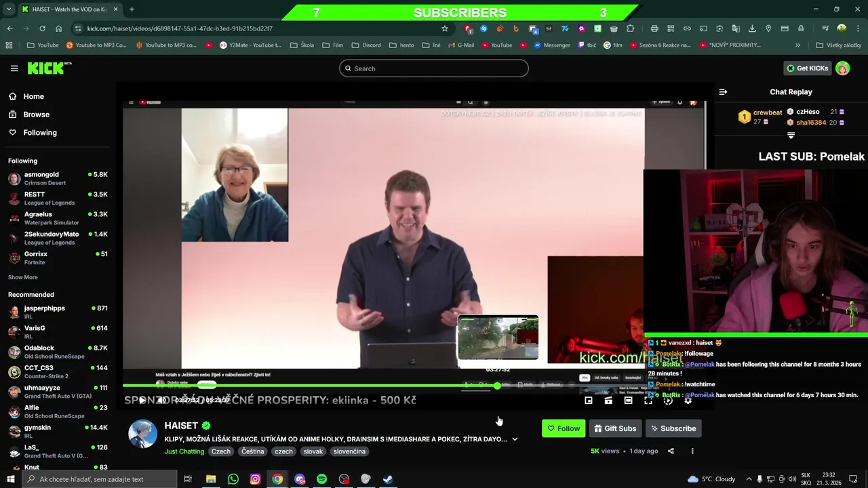Select the Agraelus channel row
Viewport: 868px width, 488px height.
pos(58,218)
